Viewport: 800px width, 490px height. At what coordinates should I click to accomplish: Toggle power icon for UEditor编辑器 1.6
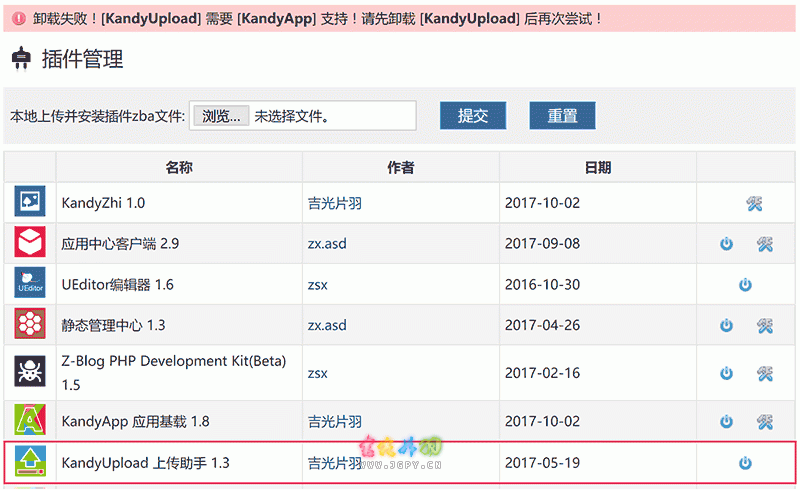(x=745, y=284)
